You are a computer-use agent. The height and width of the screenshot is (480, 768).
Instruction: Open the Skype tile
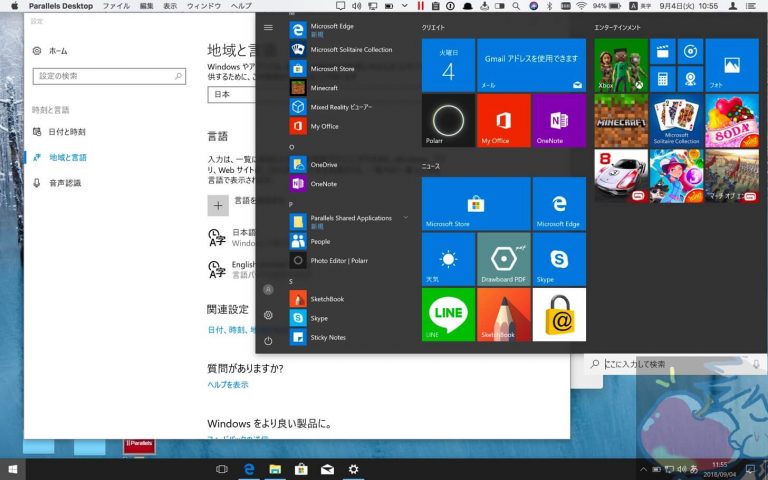[x=559, y=259]
